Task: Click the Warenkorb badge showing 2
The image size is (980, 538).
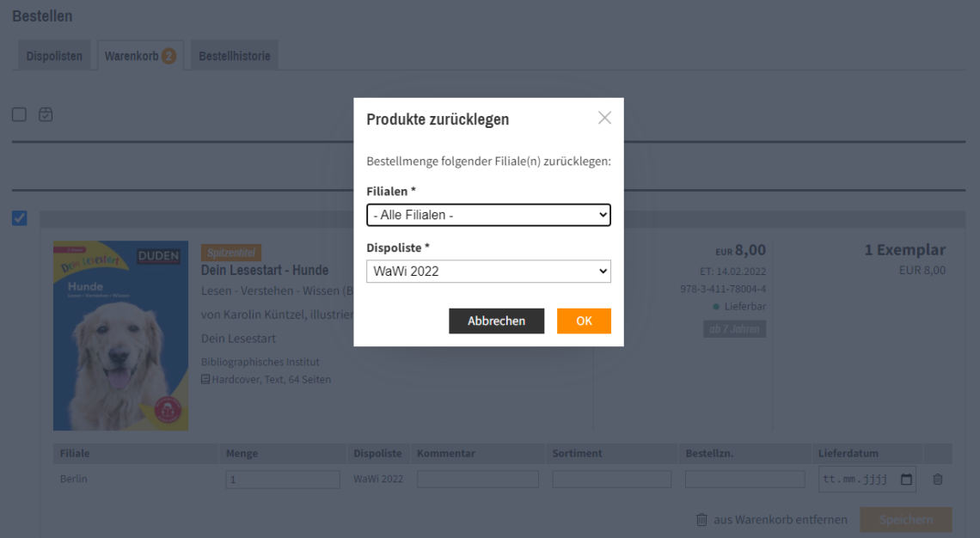Action: (x=169, y=56)
